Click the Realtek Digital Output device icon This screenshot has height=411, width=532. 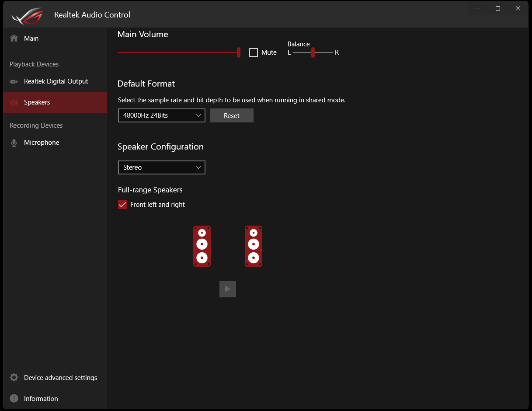tap(14, 81)
